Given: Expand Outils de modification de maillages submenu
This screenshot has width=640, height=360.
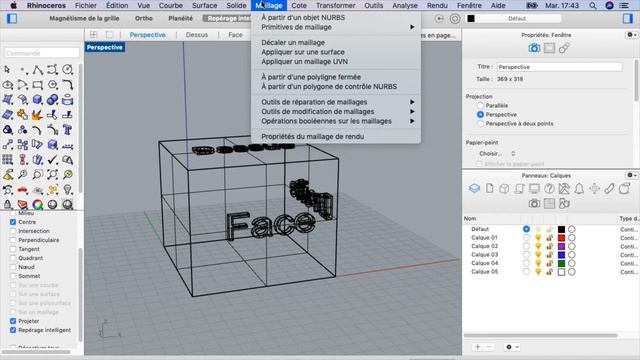Looking at the screenshot, I should click(336, 111).
